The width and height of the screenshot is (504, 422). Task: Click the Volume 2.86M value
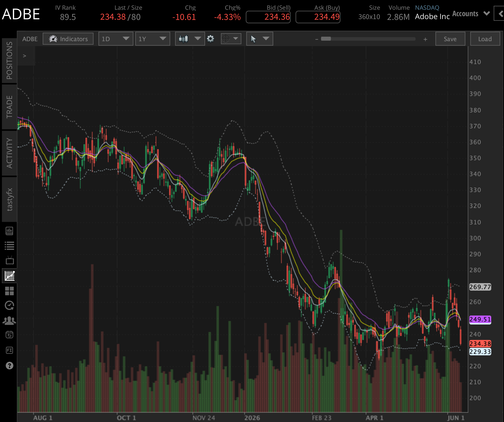tap(398, 17)
